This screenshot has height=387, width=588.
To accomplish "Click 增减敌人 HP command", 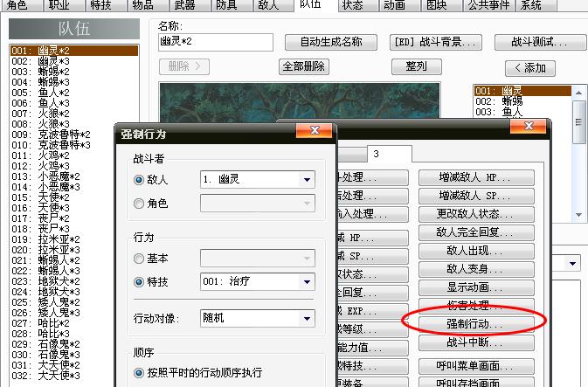I will (x=476, y=177).
